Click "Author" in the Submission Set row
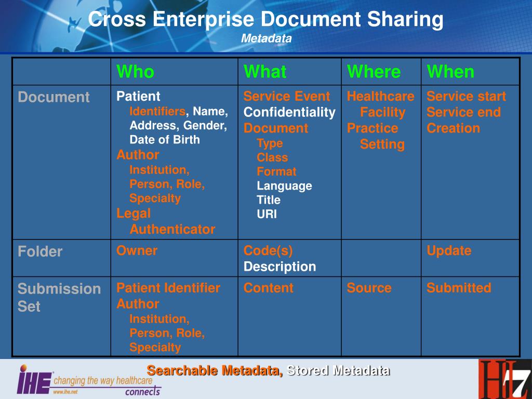532x399 pixels. pyautogui.click(x=138, y=304)
